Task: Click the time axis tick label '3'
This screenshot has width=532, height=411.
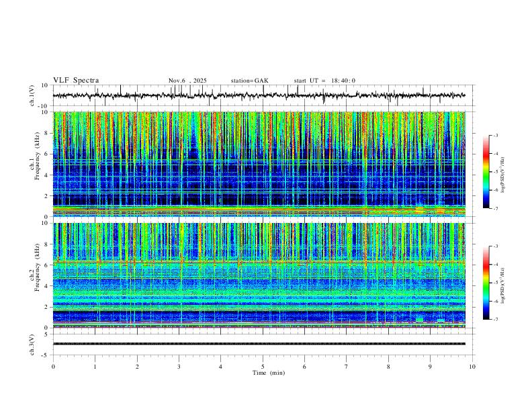Action: (x=179, y=367)
